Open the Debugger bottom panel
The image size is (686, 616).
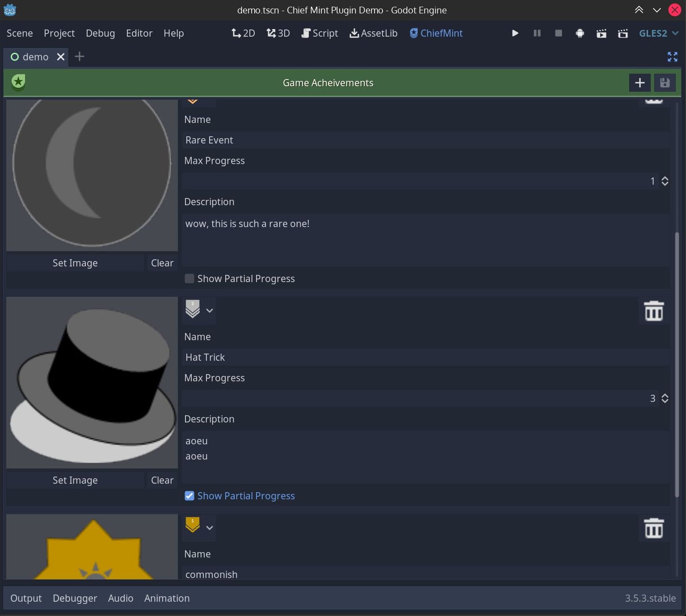click(x=75, y=598)
